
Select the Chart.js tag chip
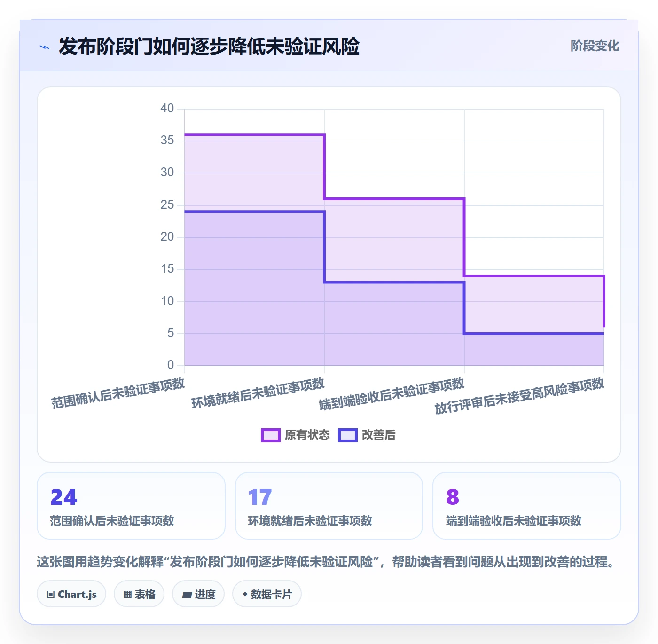(x=71, y=594)
